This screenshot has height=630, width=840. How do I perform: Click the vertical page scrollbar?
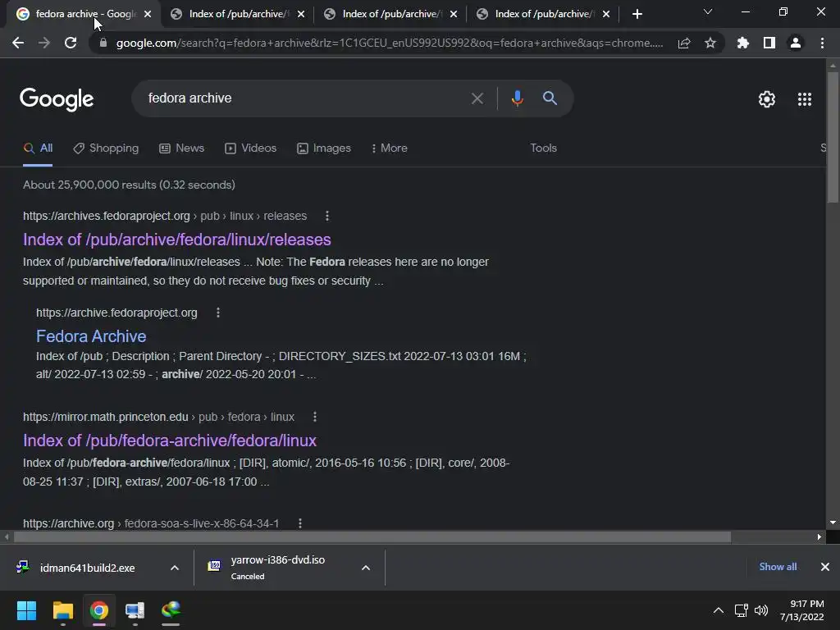[x=833, y=136]
